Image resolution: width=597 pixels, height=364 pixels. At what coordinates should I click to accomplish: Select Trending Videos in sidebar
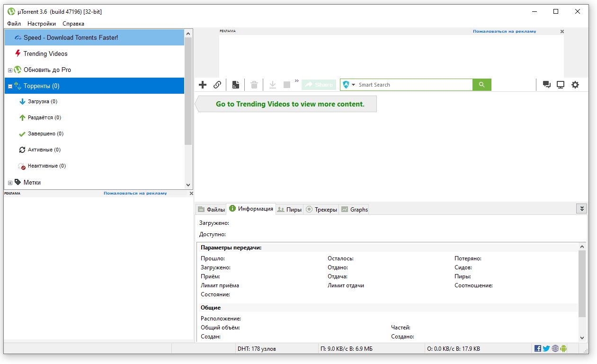94,53
